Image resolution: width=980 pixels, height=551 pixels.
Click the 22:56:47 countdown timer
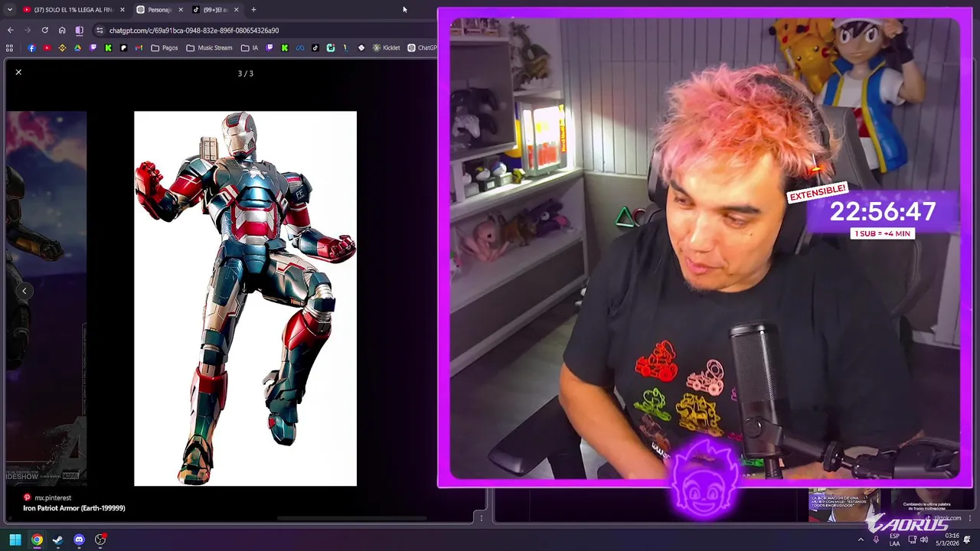pyautogui.click(x=883, y=212)
